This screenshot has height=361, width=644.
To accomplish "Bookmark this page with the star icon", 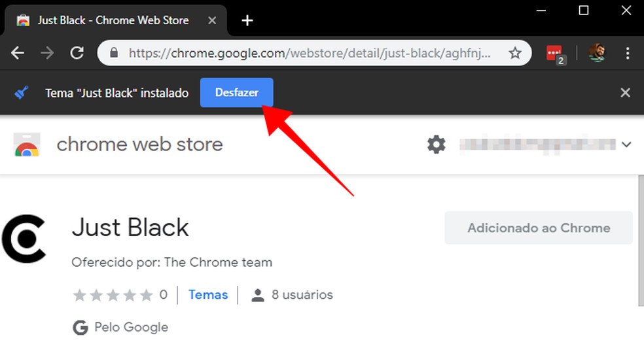I will click(515, 53).
